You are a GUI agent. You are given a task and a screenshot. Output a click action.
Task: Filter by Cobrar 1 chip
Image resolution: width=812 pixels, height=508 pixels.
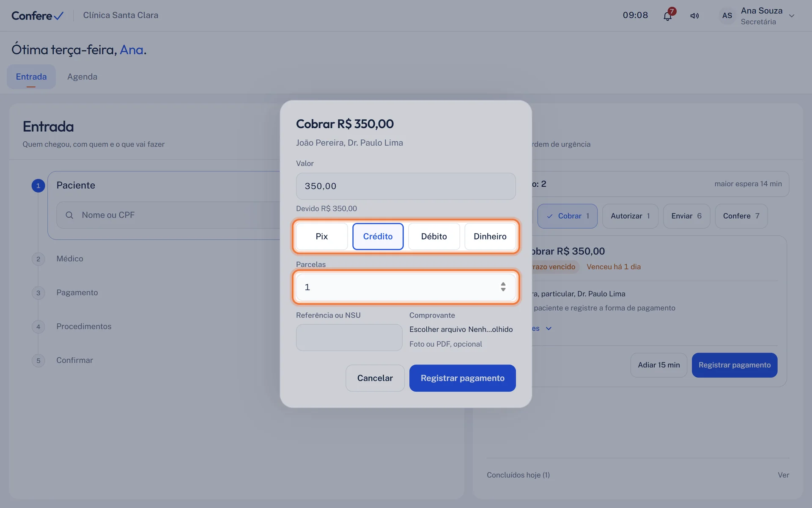pos(567,216)
